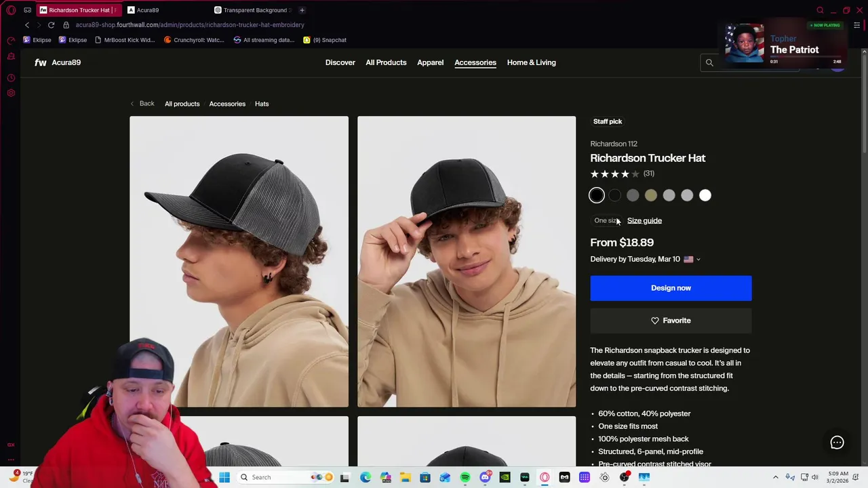
Task: Click the One size label
Action: pos(605,221)
